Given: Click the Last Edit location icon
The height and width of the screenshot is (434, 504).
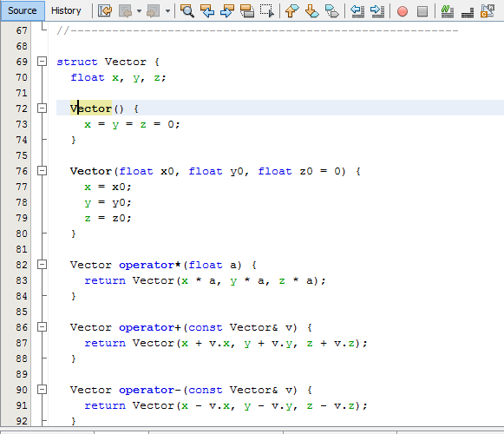Looking at the screenshot, I should pos(105,11).
